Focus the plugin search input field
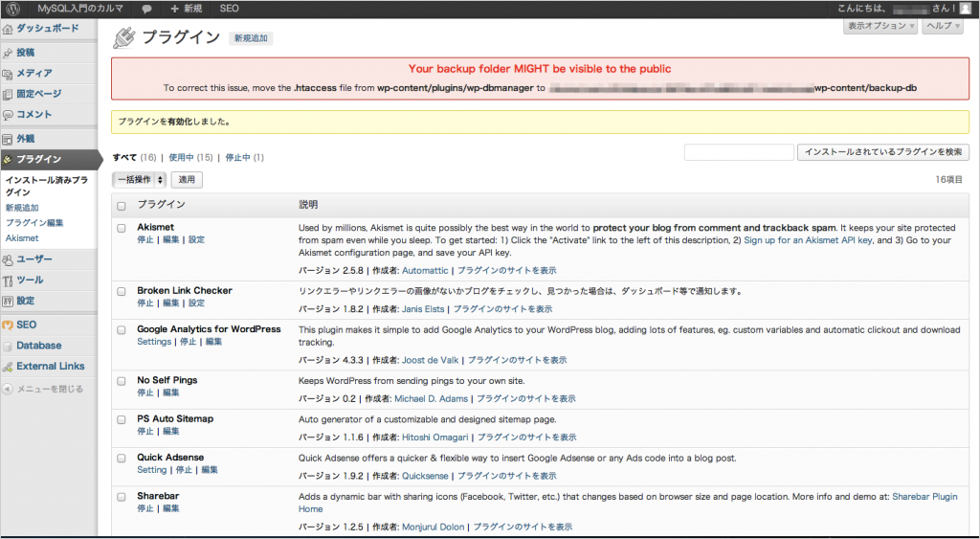980x539 pixels. pos(739,152)
